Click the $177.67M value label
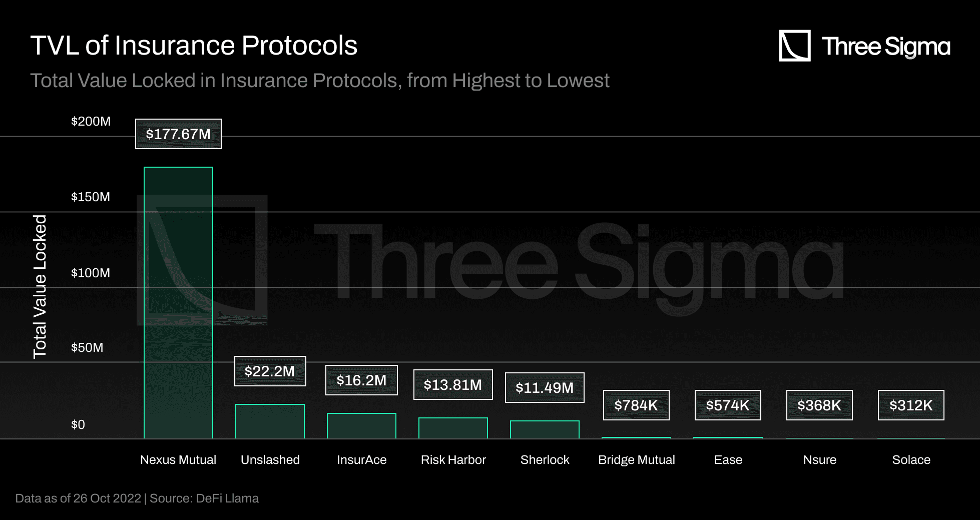 tap(178, 134)
